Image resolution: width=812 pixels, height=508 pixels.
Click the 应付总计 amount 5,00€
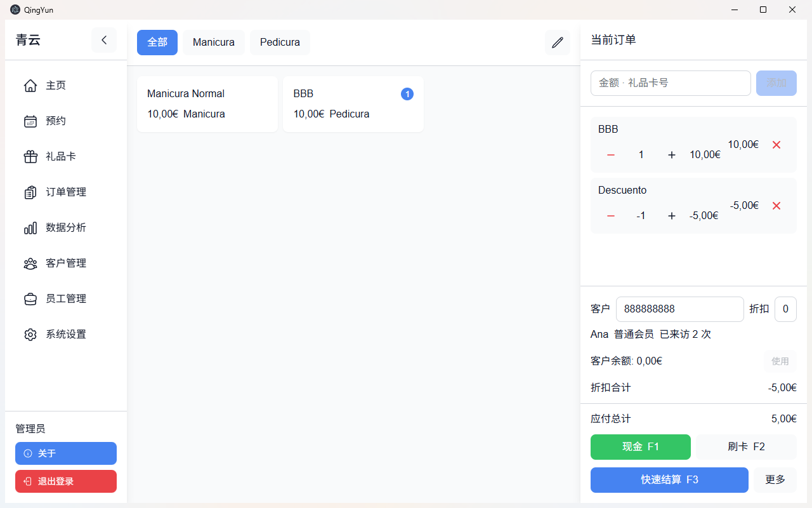click(x=784, y=419)
